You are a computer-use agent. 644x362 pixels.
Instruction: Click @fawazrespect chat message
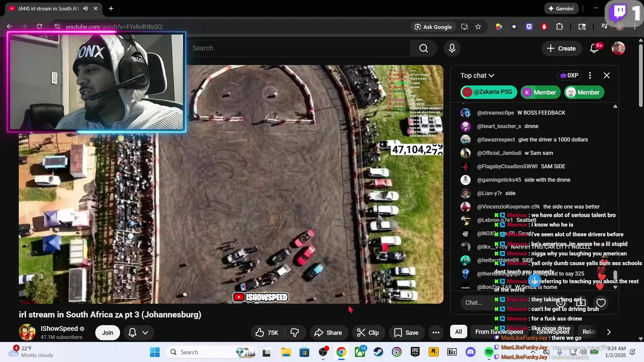[532, 140]
